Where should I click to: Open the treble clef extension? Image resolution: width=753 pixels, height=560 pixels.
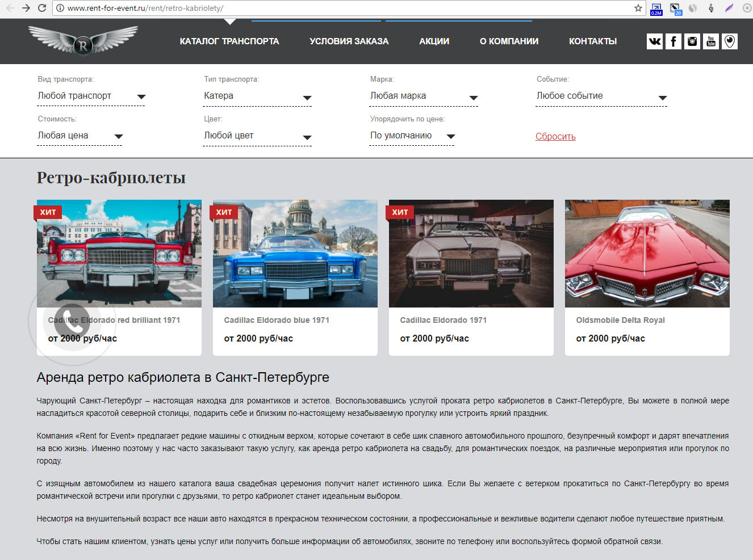pyautogui.click(x=711, y=8)
